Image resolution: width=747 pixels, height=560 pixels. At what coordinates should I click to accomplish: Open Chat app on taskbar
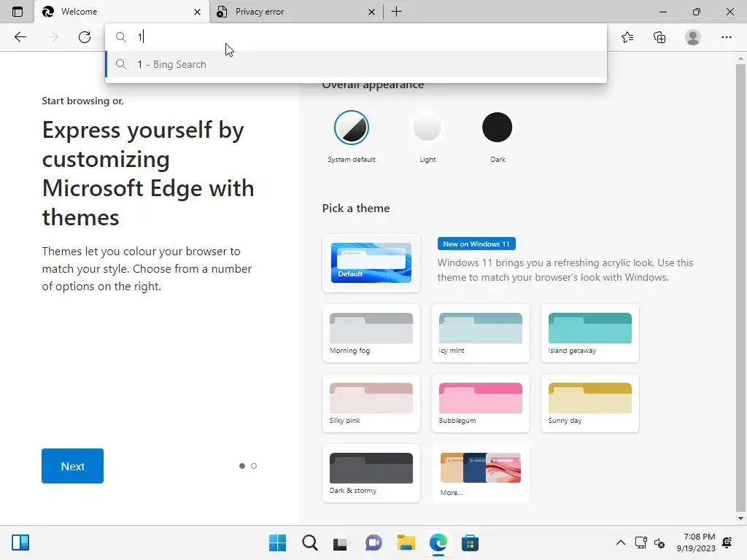point(373,542)
